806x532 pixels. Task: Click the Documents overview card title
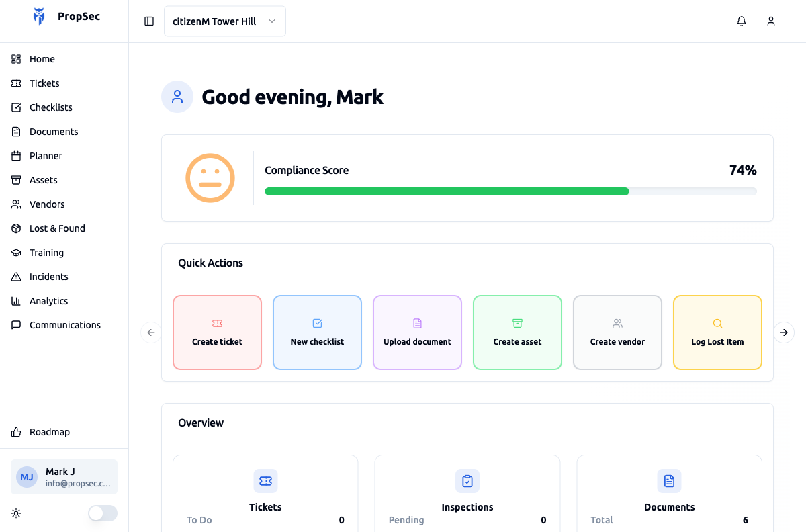[669, 507]
